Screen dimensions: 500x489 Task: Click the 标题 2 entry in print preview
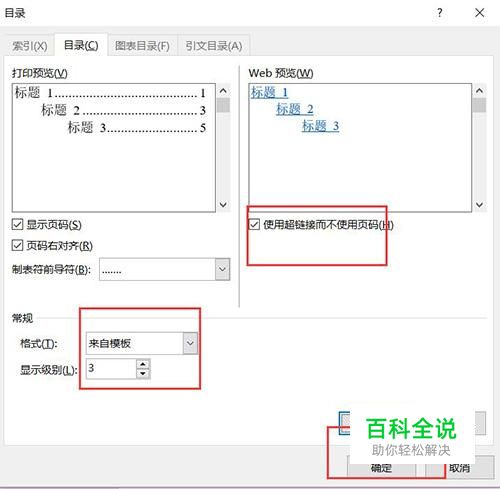(123, 110)
